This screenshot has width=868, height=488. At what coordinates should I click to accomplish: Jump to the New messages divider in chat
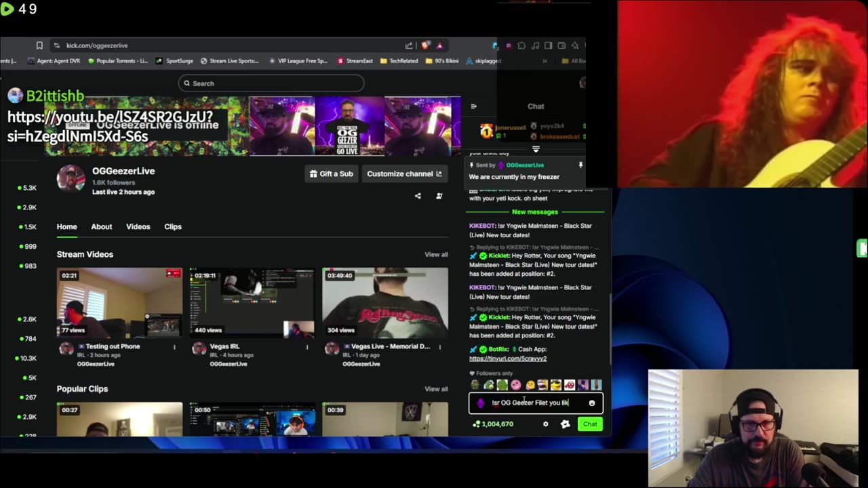pos(535,212)
